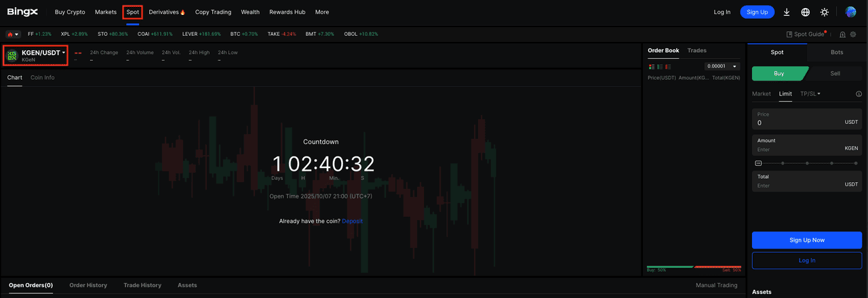Toggle the sun light/dark theme icon
This screenshot has width=868, height=298.
click(x=825, y=12)
